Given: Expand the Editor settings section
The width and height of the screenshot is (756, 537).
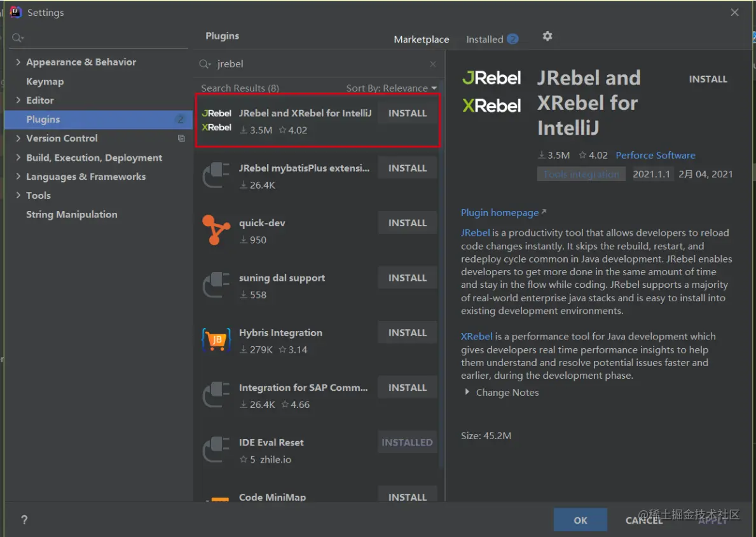Looking at the screenshot, I should (x=18, y=100).
